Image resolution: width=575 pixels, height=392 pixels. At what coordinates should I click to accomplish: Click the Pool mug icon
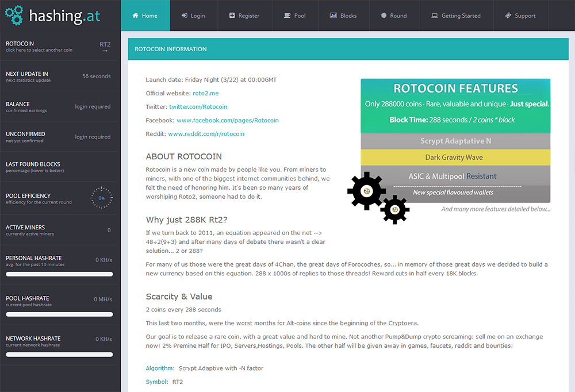coord(287,16)
